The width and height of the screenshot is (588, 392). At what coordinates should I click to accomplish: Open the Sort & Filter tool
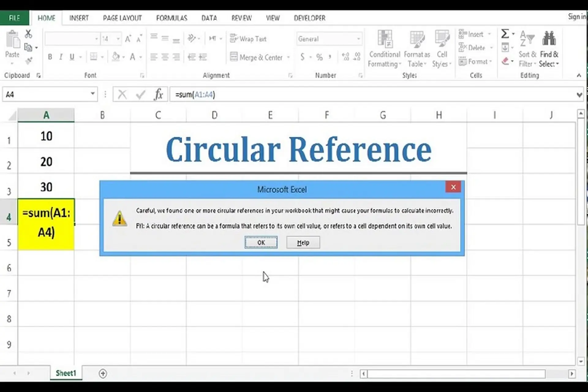(527, 49)
